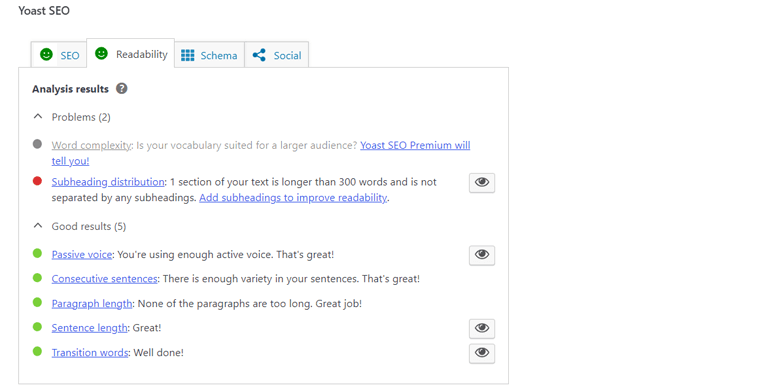Click the green Passive voice status dot
This screenshot has height=392, width=760.
37,253
